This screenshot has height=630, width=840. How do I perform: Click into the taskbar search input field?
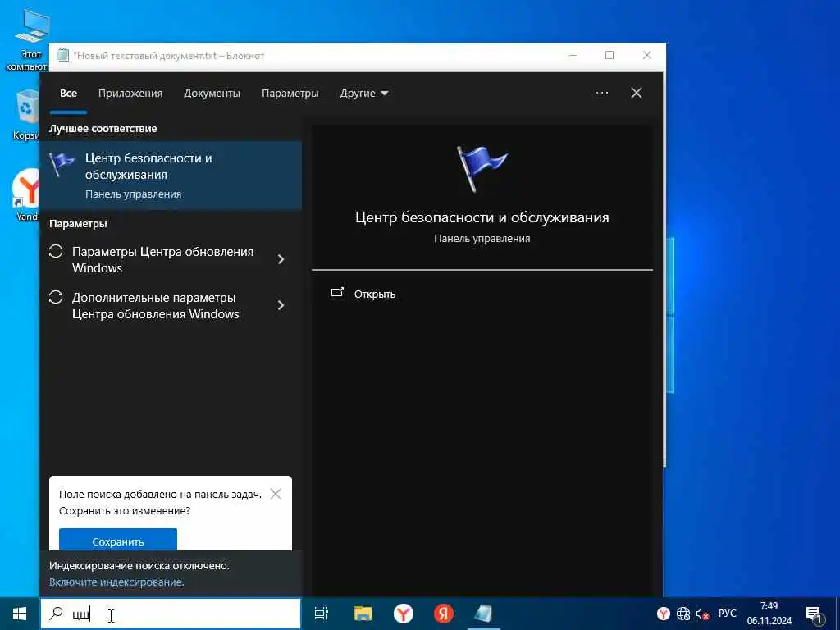171,614
